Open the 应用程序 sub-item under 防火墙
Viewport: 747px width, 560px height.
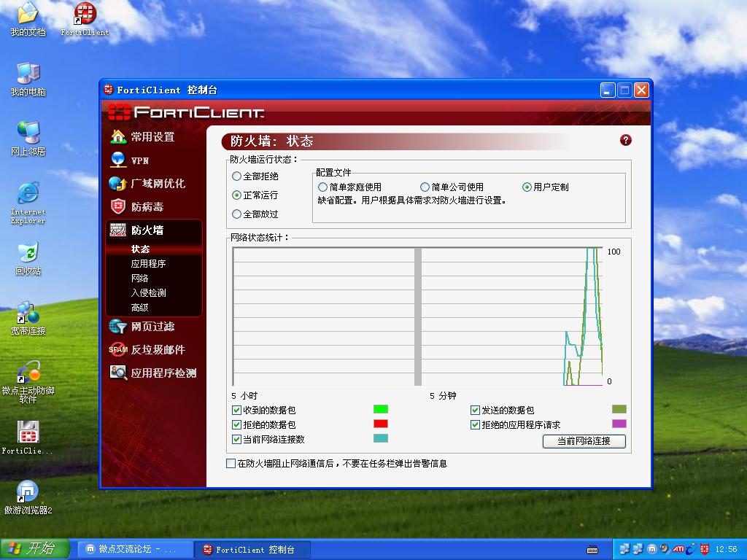(x=148, y=264)
